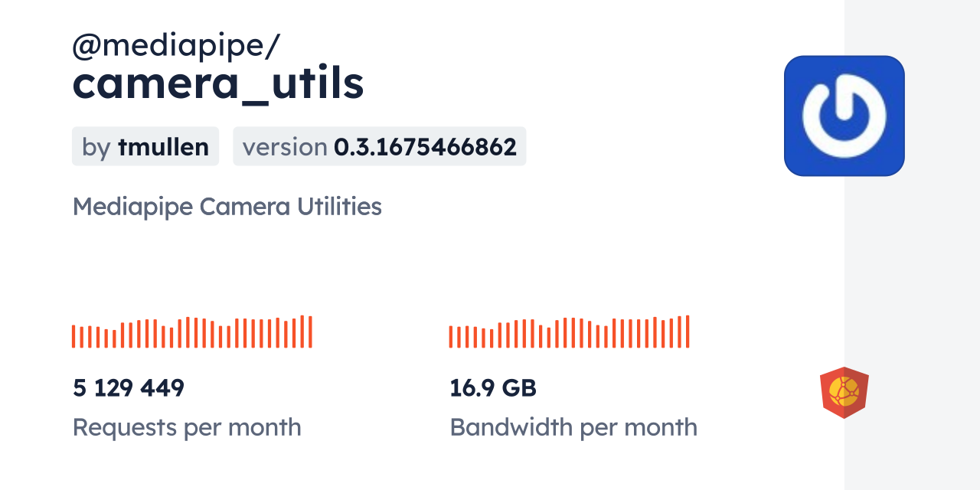
Task: Click the blue power-symbol avatar icon
Action: 844,116
